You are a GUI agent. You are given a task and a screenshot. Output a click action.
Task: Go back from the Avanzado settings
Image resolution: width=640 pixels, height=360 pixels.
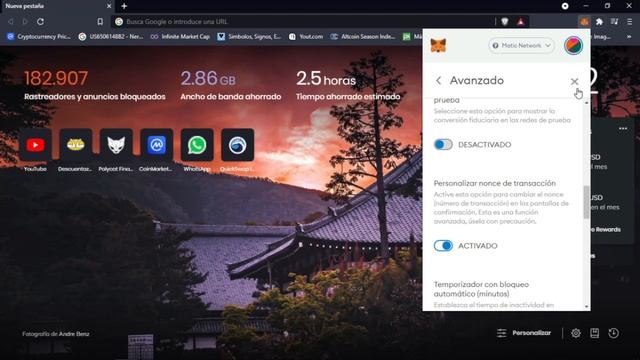[x=438, y=80]
